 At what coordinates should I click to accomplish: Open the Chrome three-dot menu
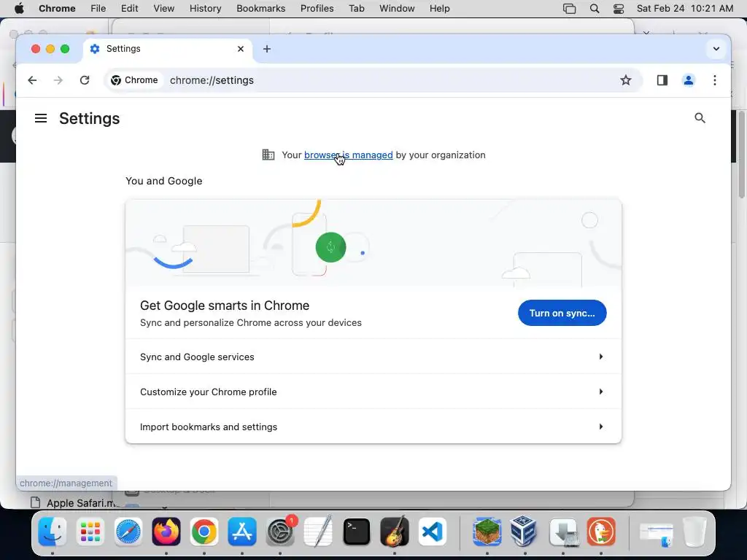tap(715, 80)
